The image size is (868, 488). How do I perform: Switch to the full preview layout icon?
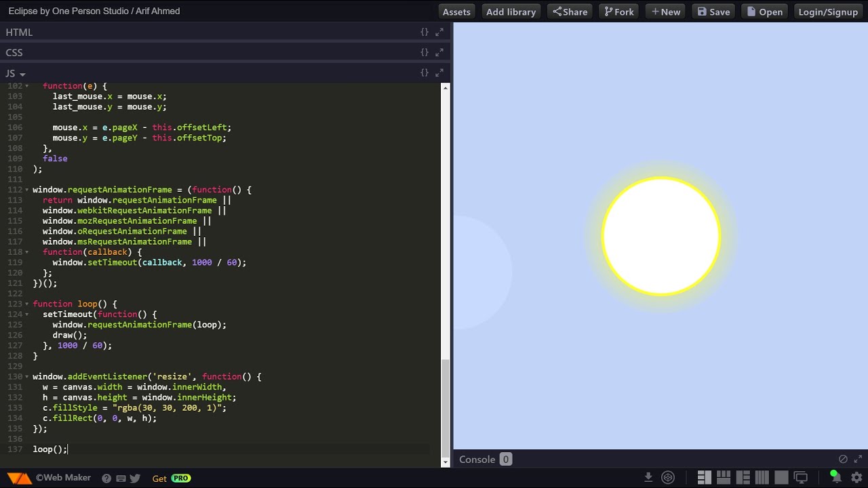coord(781,477)
